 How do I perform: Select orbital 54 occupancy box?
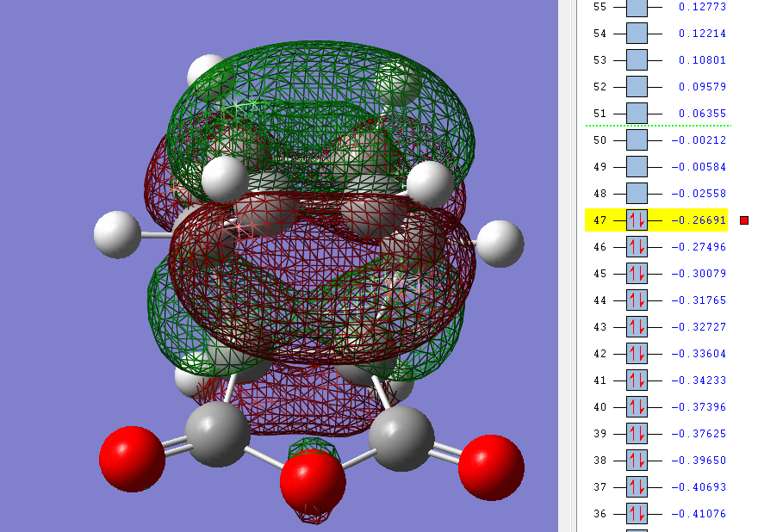coord(637,34)
